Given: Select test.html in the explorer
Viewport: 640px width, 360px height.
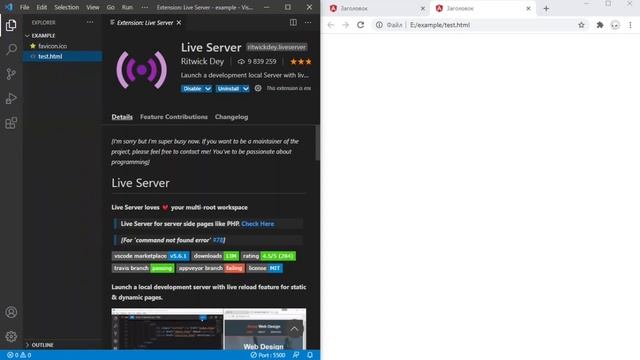Looking at the screenshot, I should coord(62,56).
